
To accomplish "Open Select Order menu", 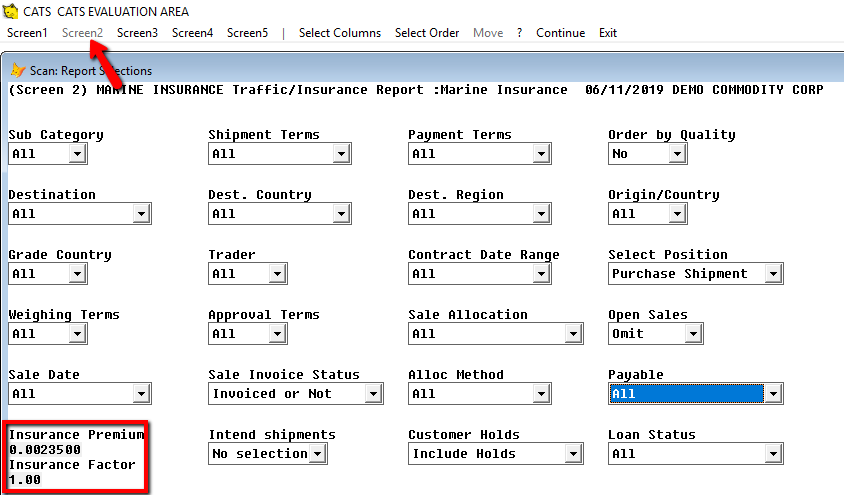I will [427, 33].
